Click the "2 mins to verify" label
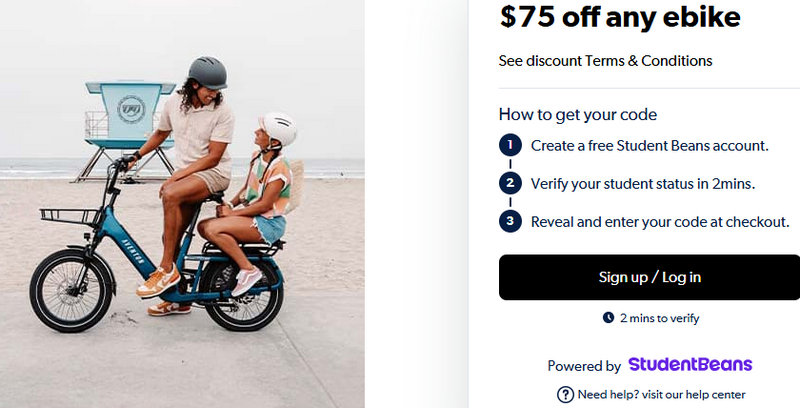 (x=659, y=318)
